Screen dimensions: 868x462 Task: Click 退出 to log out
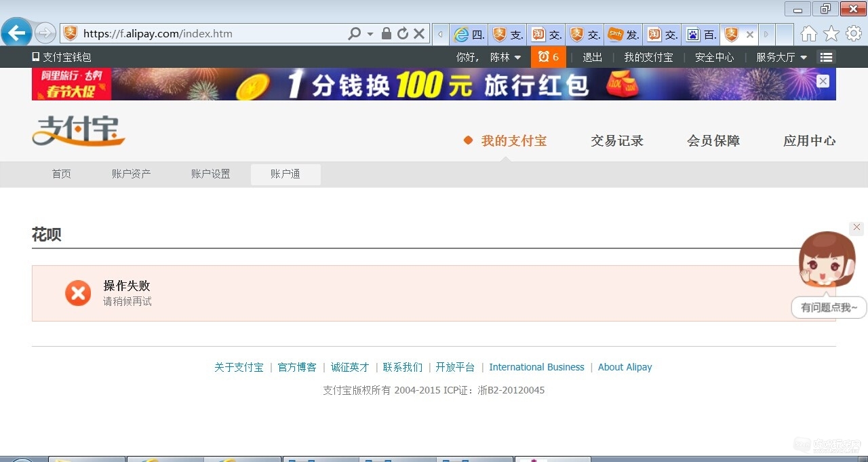pos(592,57)
